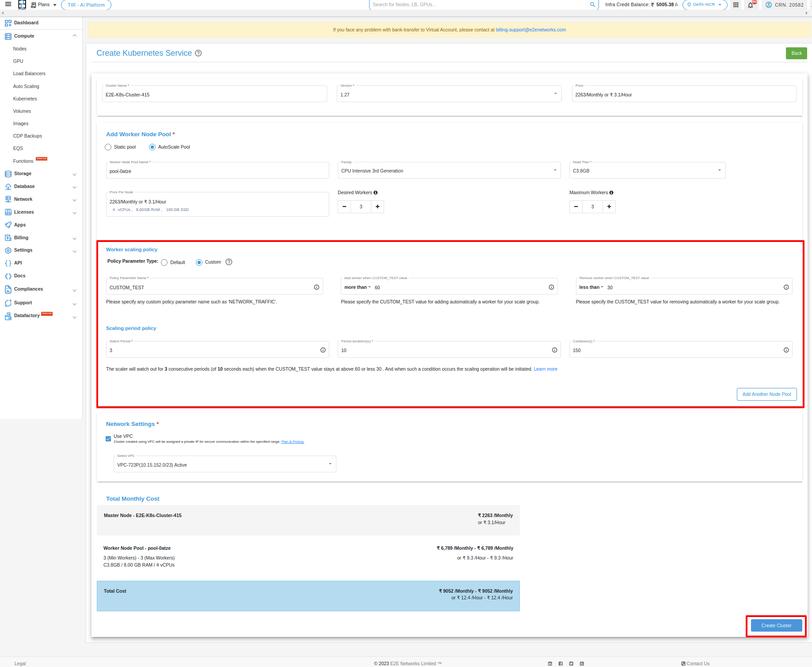Open Dashboard in the sidebar
Screen dimensions: 812x667
[26, 23]
